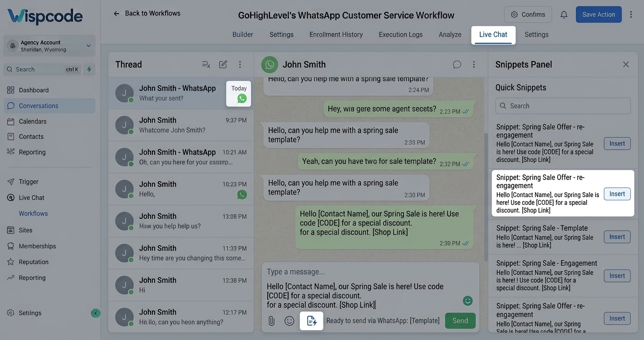Click the sidebar Search field

pyautogui.click(x=43, y=69)
